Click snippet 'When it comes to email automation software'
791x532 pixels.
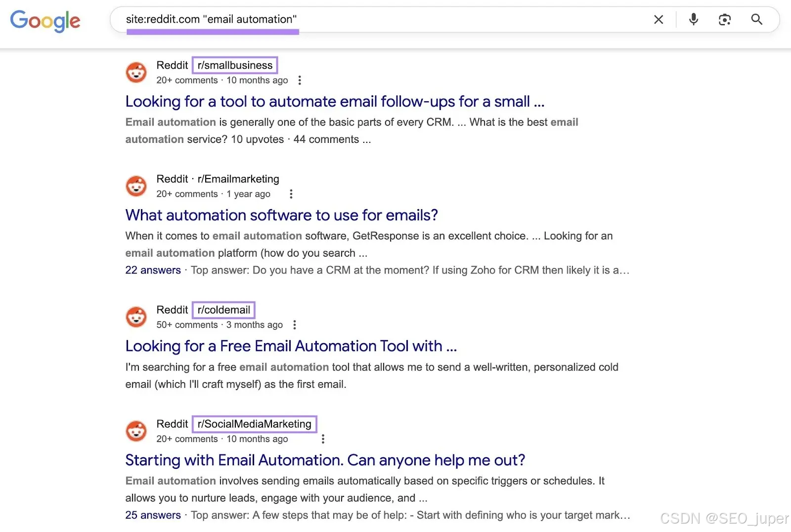[369, 244]
